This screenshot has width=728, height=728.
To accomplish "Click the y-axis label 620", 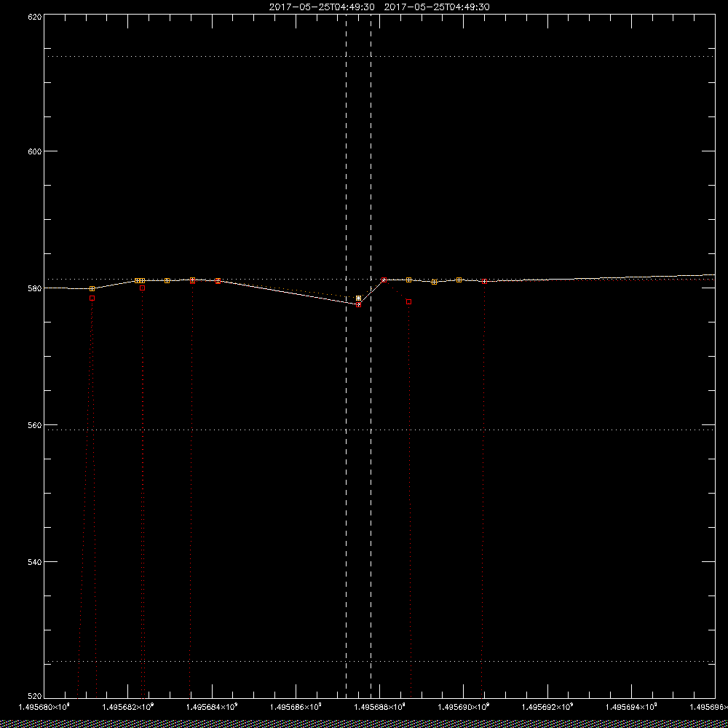I will (x=36, y=17).
